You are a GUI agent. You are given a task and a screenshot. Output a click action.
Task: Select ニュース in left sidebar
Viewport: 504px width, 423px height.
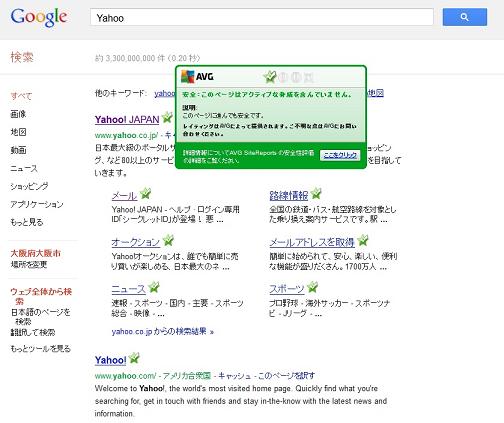click(24, 168)
